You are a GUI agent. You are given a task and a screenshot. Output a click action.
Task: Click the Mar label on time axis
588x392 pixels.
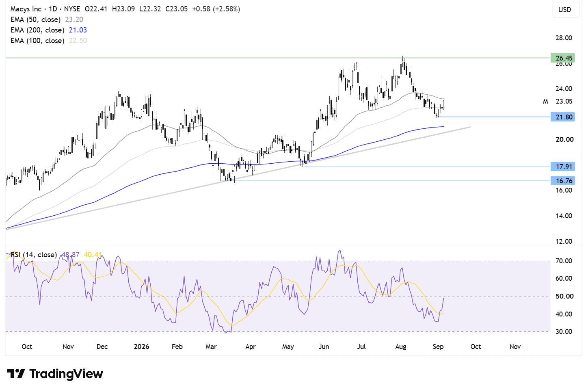211,347
